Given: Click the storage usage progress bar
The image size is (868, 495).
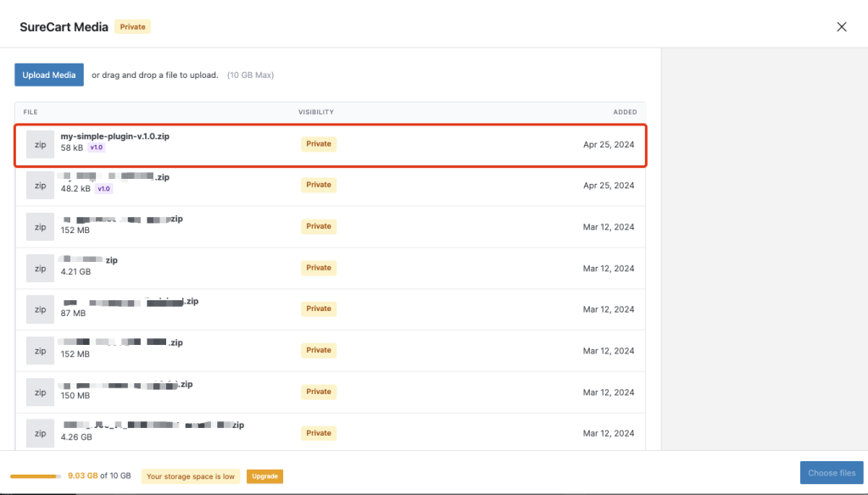Looking at the screenshot, I should (35, 476).
